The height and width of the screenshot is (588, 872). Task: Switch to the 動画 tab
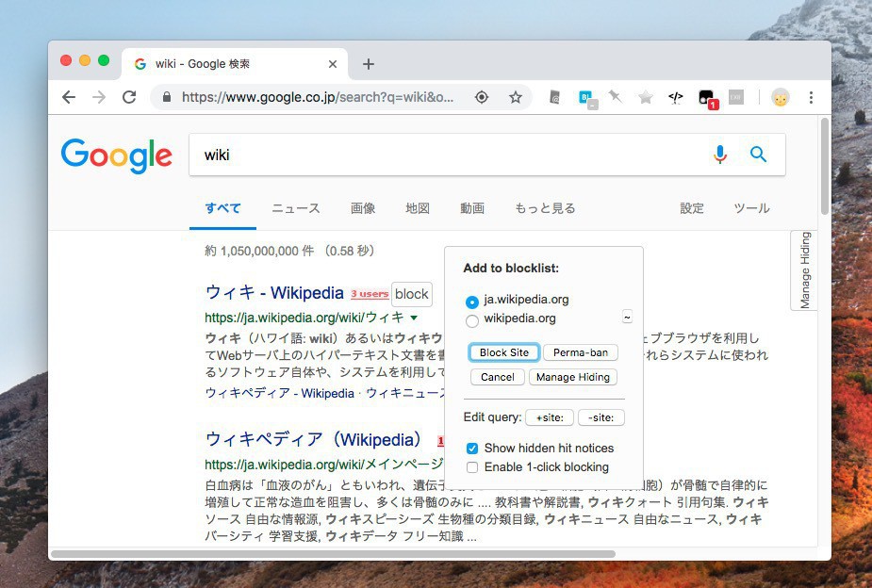point(472,208)
